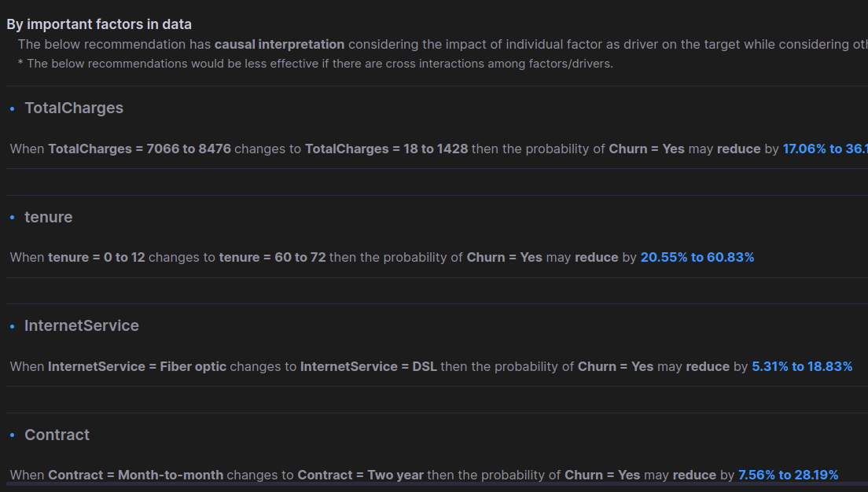Click 'InternetService = Fiber optic' condition text
The image size is (868, 492).
(138, 366)
